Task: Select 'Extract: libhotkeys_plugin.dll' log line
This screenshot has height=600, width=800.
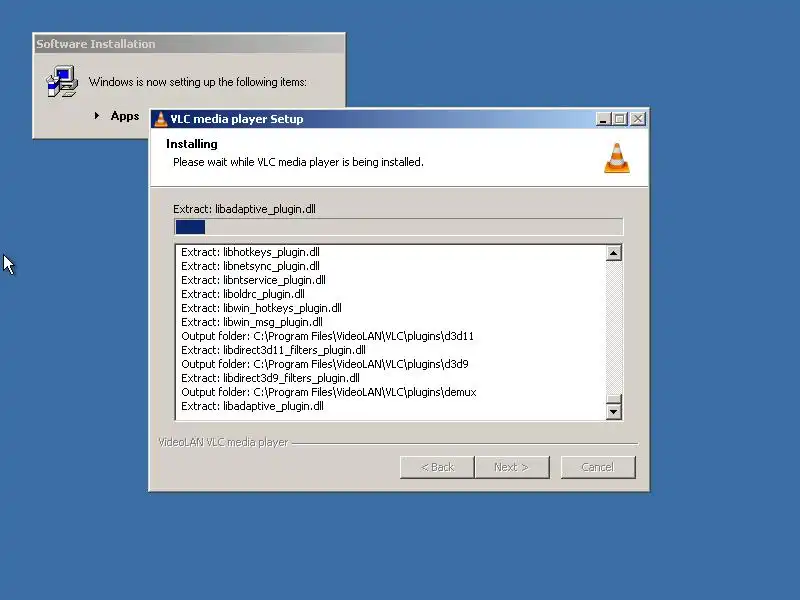Action: coord(251,252)
